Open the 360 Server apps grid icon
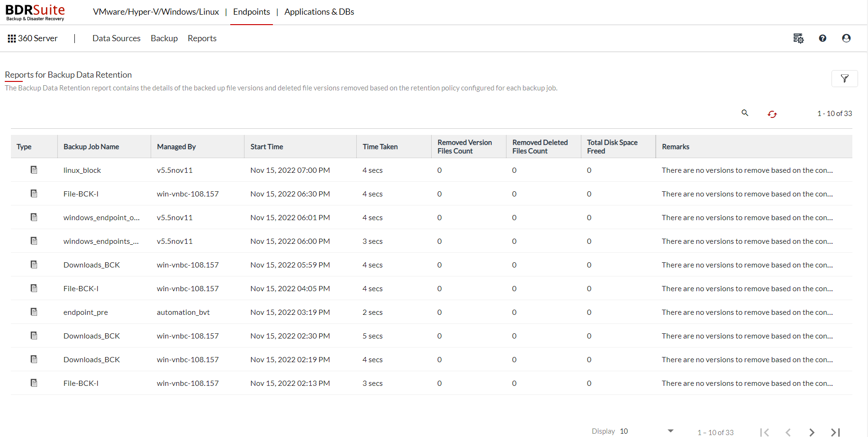 12,38
